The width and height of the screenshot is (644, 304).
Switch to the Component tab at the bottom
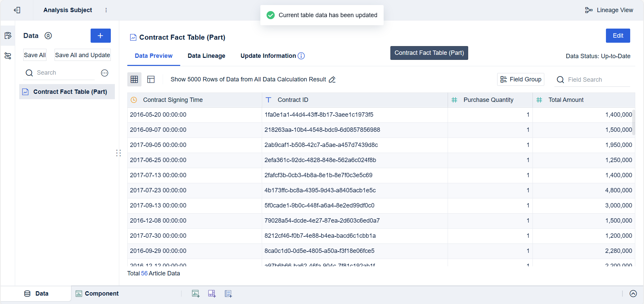tap(97, 294)
